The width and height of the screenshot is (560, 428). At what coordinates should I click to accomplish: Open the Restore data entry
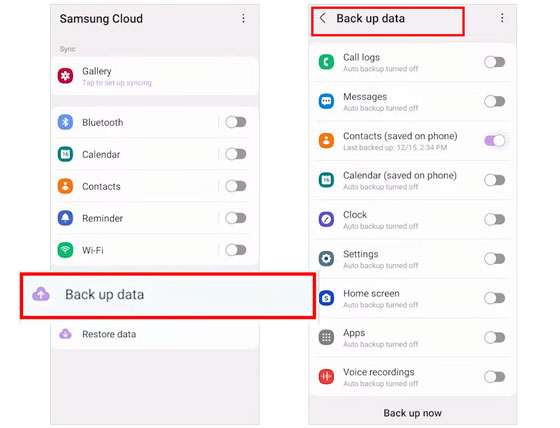(x=155, y=334)
